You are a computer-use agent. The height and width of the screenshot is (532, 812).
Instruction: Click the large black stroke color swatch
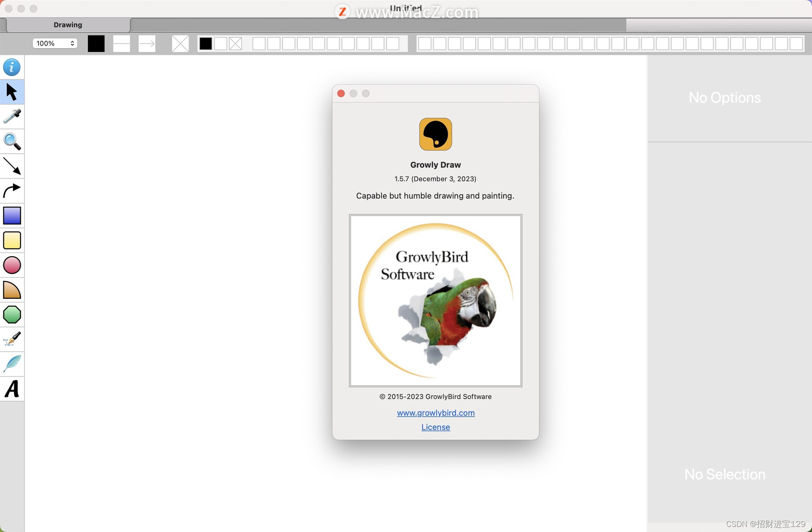click(96, 44)
